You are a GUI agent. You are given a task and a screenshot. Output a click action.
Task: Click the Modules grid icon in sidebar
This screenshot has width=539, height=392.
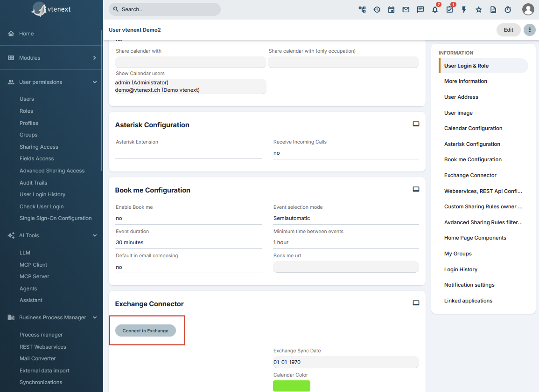(x=11, y=58)
